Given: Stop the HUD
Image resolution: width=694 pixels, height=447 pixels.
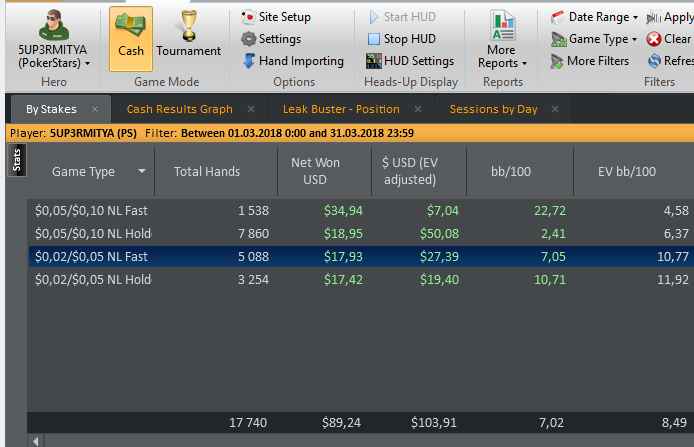Looking at the screenshot, I should pyautogui.click(x=401, y=39).
